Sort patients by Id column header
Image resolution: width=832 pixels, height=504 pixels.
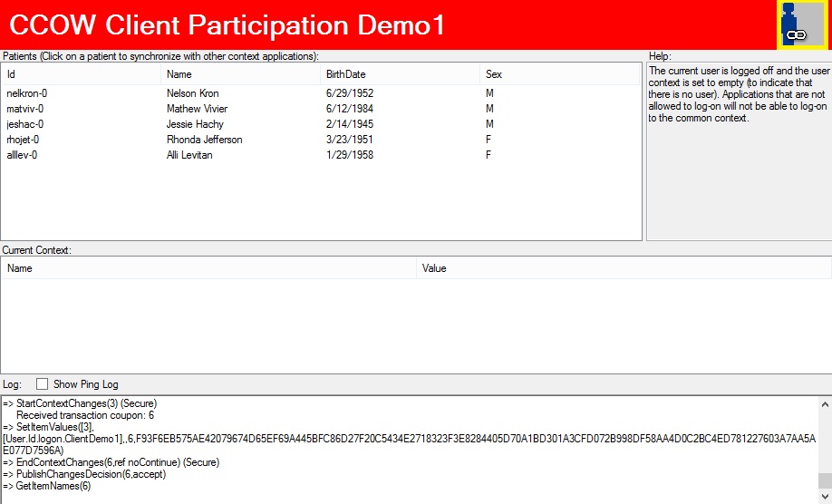[82, 74]
